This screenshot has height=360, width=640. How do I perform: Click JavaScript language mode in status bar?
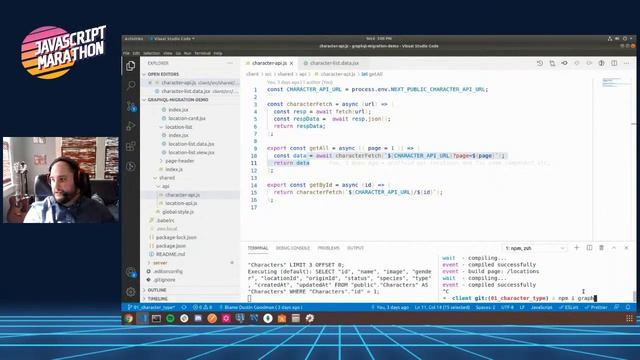(541, 307)
